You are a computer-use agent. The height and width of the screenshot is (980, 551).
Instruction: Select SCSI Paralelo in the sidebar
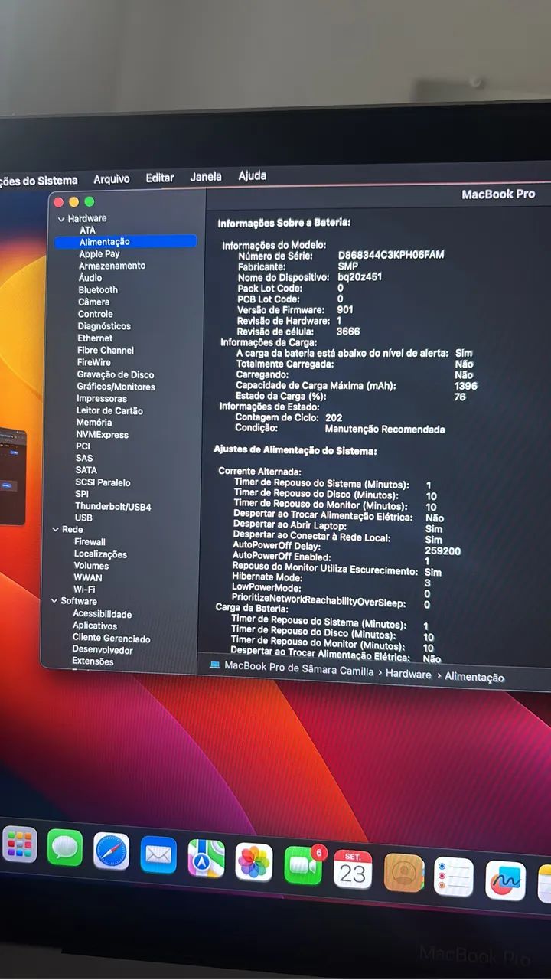click(103, 482)
